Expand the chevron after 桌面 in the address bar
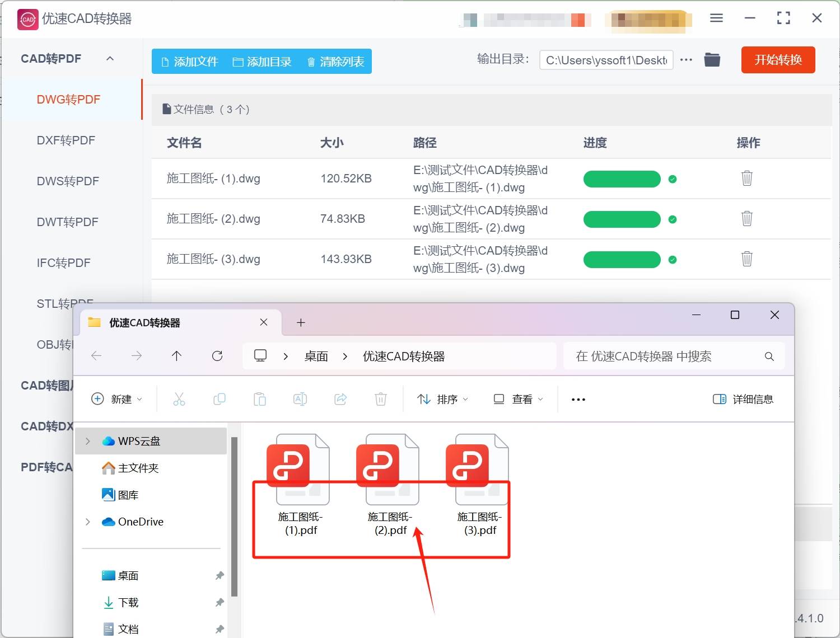Image resolution: width=840 pixels, height=638 pixels. click(345, 356)
